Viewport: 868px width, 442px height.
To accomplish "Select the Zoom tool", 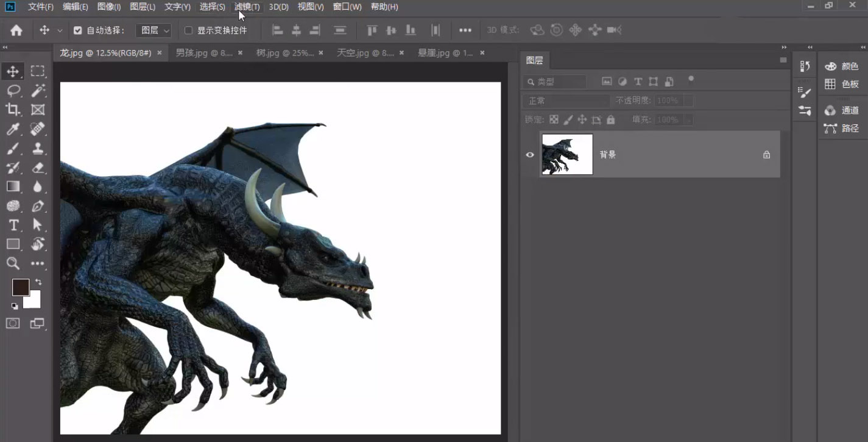I will [x=13, y=263].
